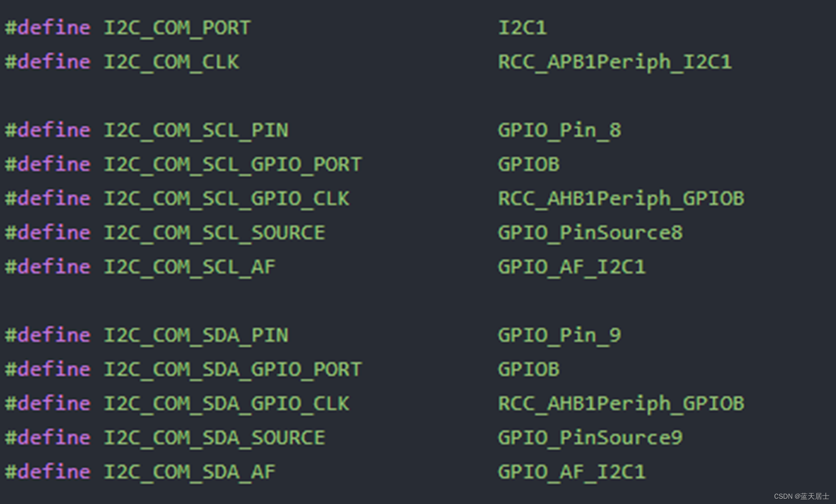Click the I2C_COM_SDA_SOURCE macro name
This screenshot has width=836, height=504.
214,438
